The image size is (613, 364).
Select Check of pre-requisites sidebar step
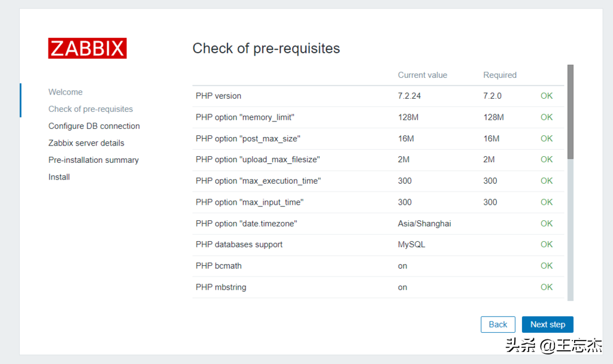[90, 109]
